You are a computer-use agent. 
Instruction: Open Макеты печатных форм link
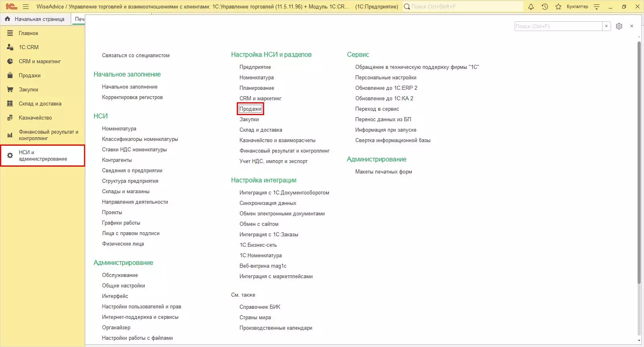(x=384, y=171)
